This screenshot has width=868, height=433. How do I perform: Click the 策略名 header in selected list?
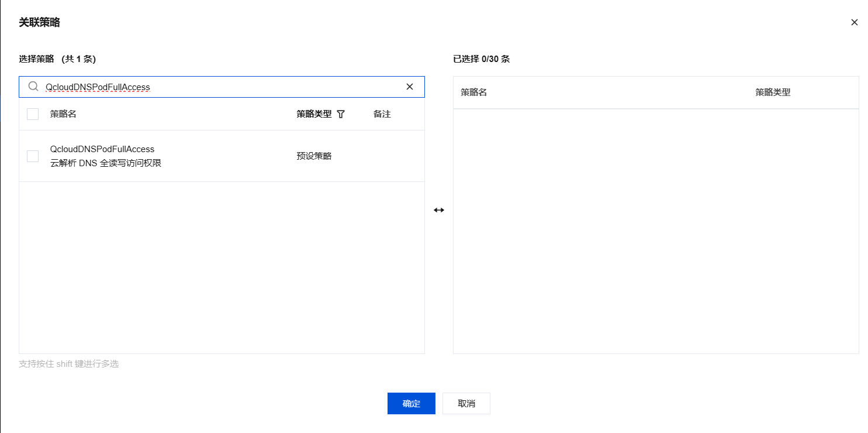(x=473, y=92)
